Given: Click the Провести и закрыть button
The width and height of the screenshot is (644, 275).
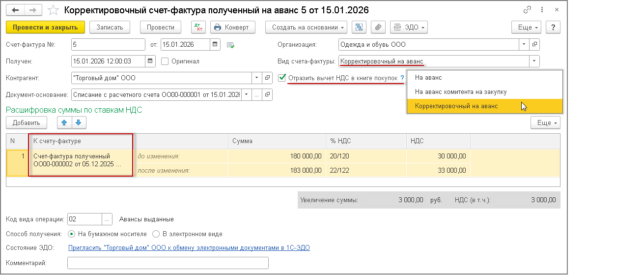Looking at the screenshot, I should [46, 27].
